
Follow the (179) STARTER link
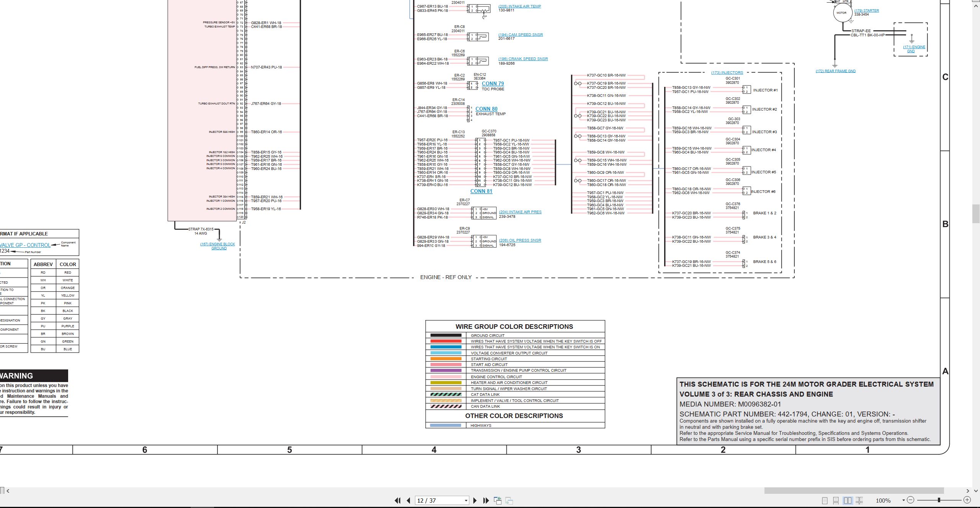click(867, 11)
